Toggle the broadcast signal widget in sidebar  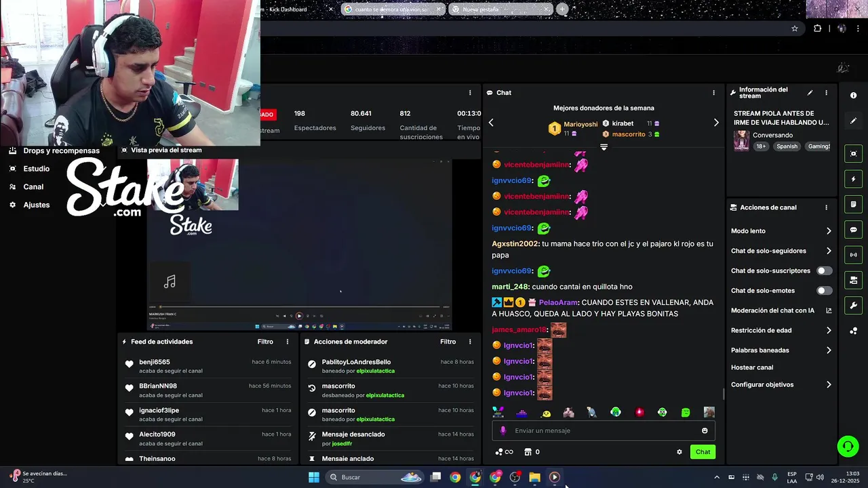[x=853, y=255]
